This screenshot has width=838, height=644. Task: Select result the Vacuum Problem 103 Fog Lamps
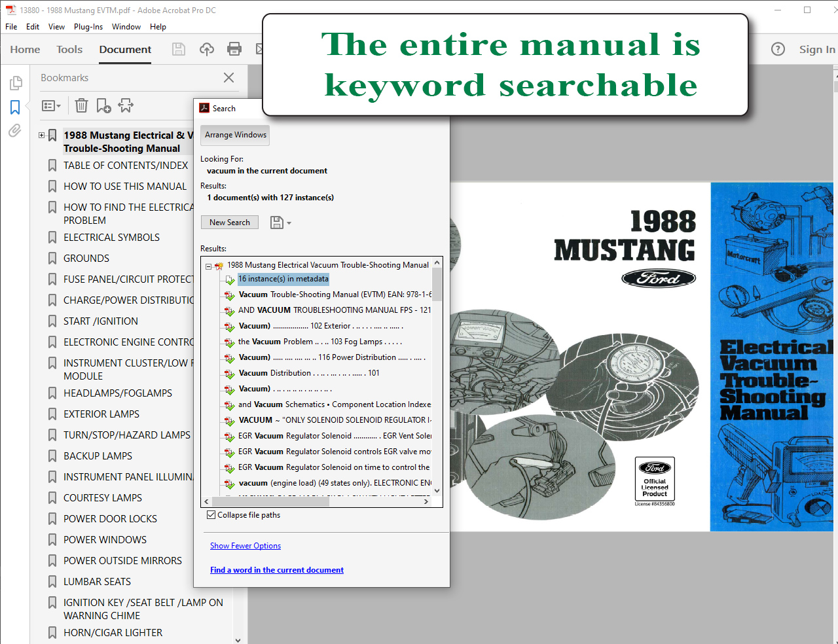pyautogui.click(x=319, y=342)
